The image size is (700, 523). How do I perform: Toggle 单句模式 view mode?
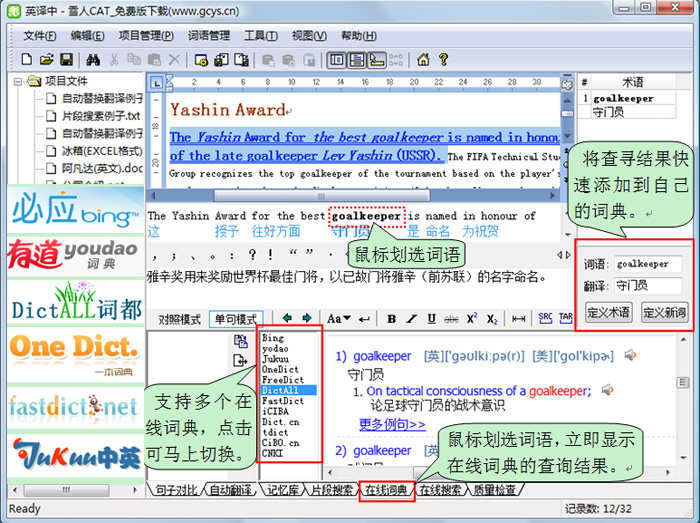234,319
